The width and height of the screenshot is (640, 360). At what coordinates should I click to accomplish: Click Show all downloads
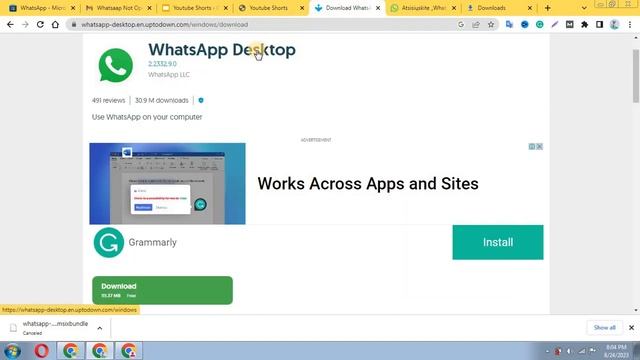point(604,328)
